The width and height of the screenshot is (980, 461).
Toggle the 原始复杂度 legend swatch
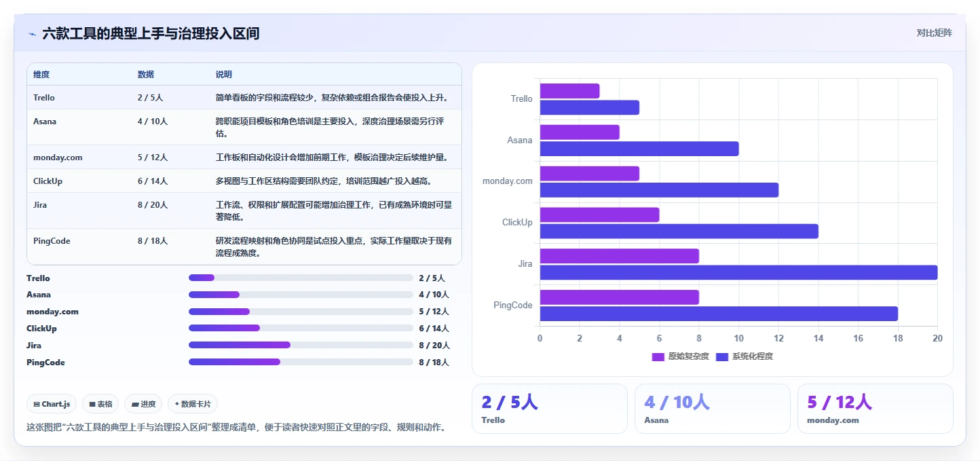[x=658, y=356]
